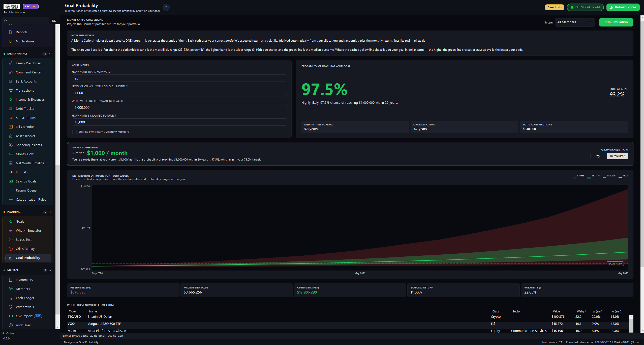644x345 pixels.
Task: Toggle the sidebar collapse icon near search
Action: click(54, 21)
